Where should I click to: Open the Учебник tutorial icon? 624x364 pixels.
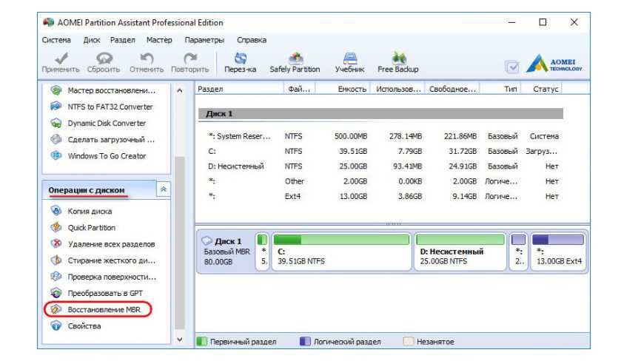(x=349, y=60)
